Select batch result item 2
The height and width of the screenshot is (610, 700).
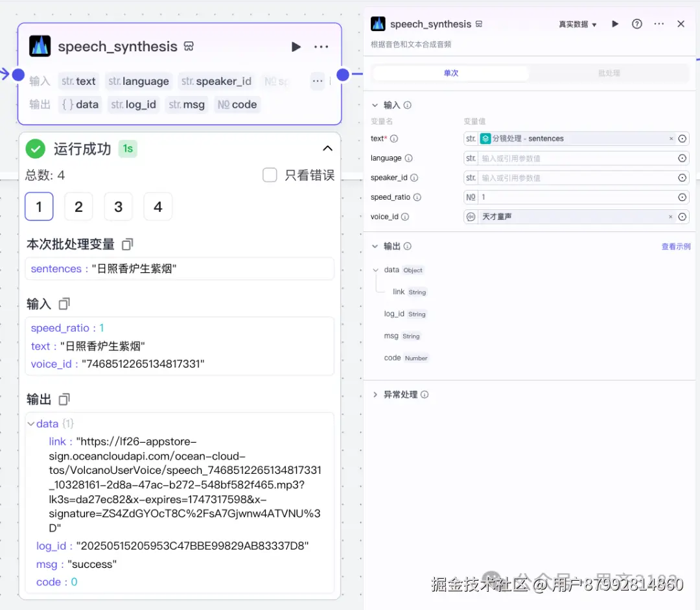[x=78, y=206]
